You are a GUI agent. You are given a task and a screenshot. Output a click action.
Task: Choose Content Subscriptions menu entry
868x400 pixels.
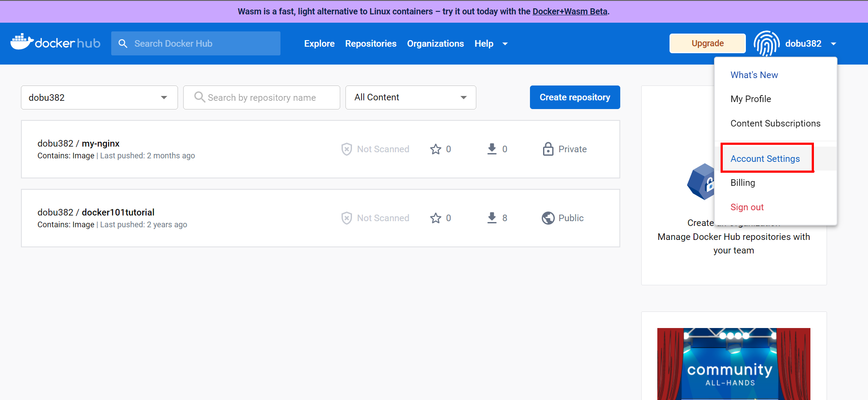click(775, 123)
